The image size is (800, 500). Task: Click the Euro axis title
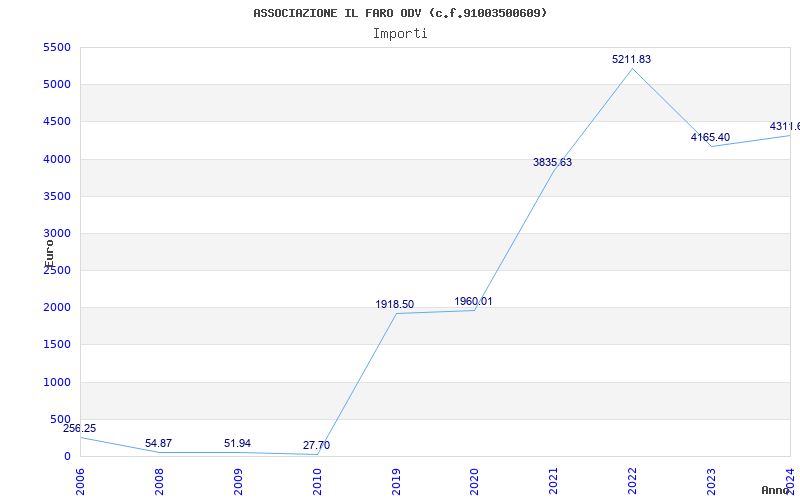pos(48,254)
